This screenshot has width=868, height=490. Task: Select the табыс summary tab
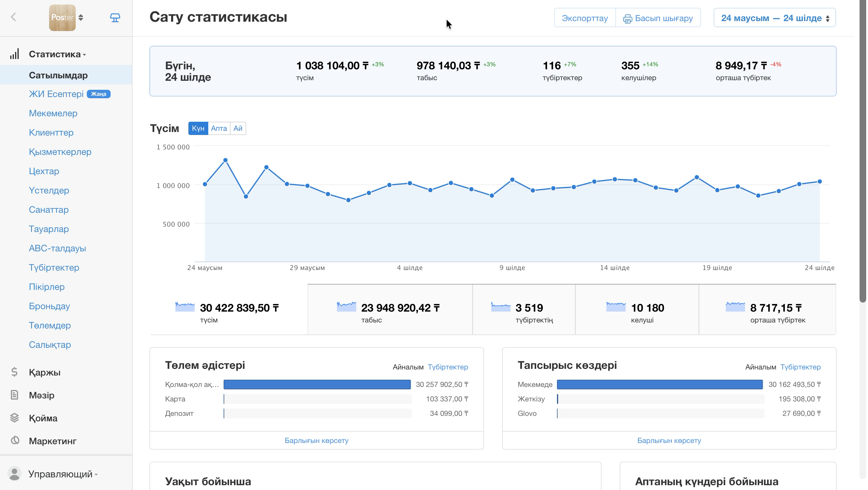tap(390, 310)
